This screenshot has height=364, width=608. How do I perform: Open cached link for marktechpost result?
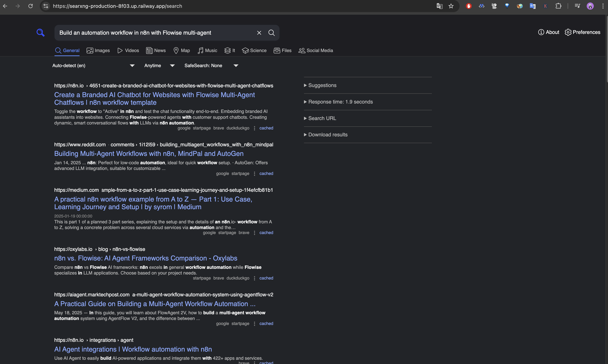(x=266, y=324)
